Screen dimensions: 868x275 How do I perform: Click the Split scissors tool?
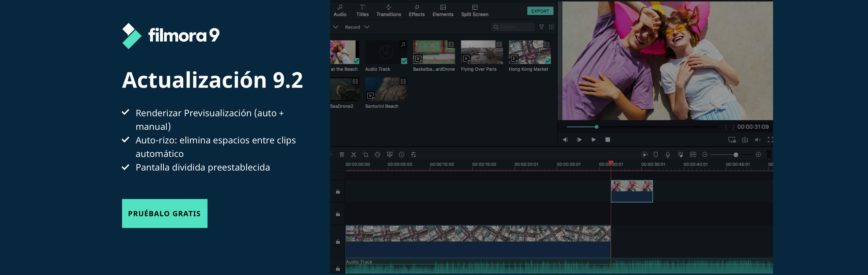[x=354, y=154]
